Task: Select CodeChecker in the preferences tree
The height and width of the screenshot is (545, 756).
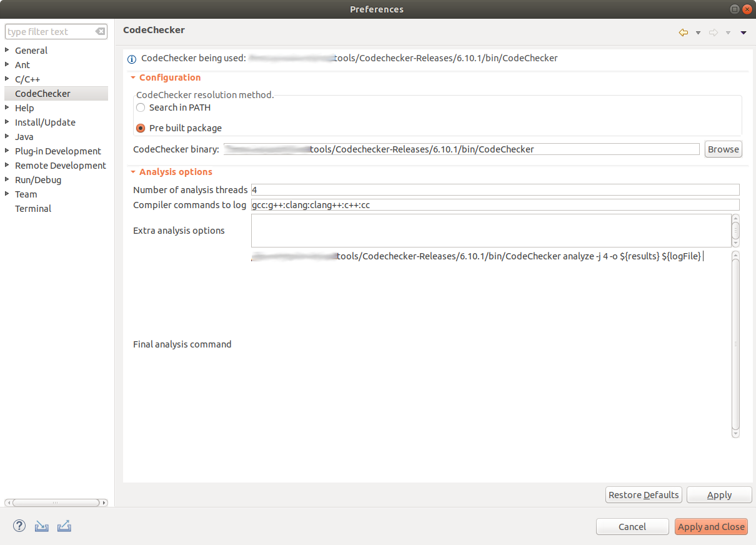Action: coord(42,94)
